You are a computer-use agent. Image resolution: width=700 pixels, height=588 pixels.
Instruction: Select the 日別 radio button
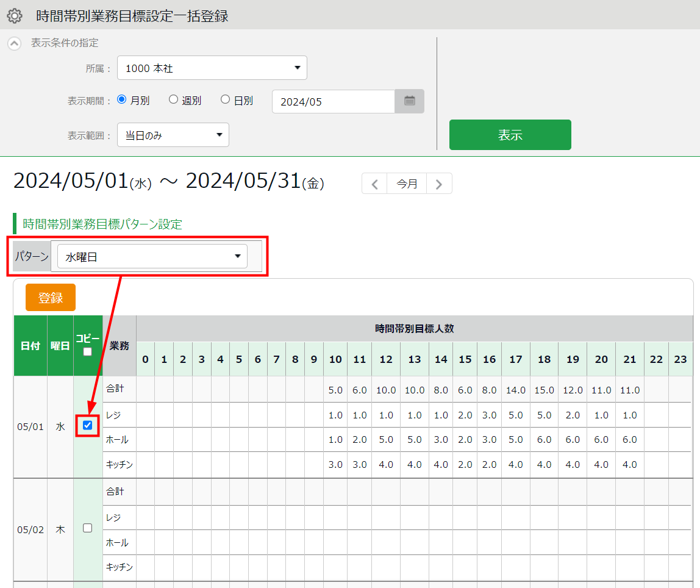pyautogui.click(x=226, y=99)
